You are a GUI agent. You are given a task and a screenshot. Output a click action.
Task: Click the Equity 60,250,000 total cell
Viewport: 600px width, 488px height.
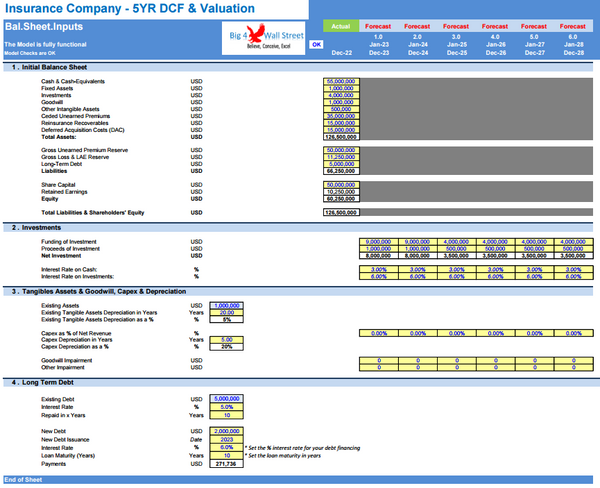[341, 199]
